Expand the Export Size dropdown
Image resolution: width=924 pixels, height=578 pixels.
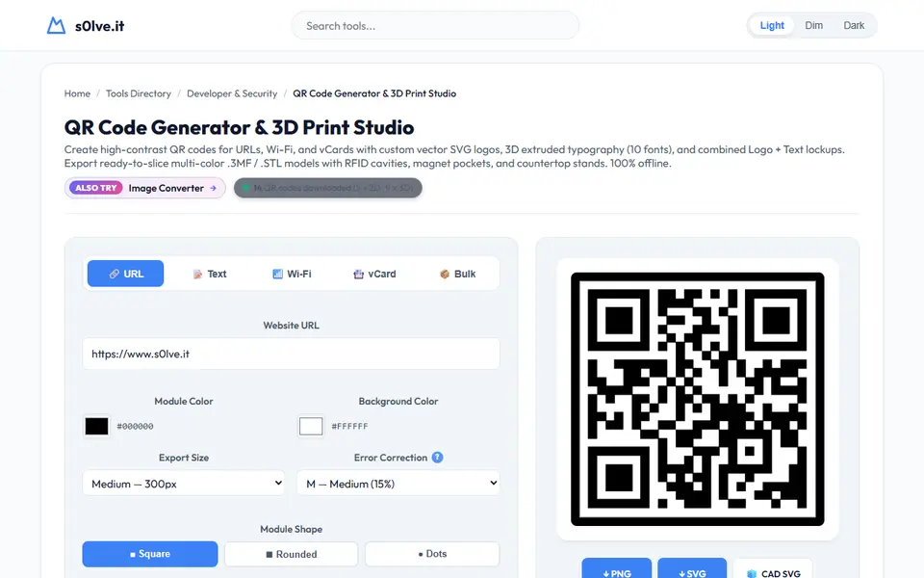pos(183,483)
